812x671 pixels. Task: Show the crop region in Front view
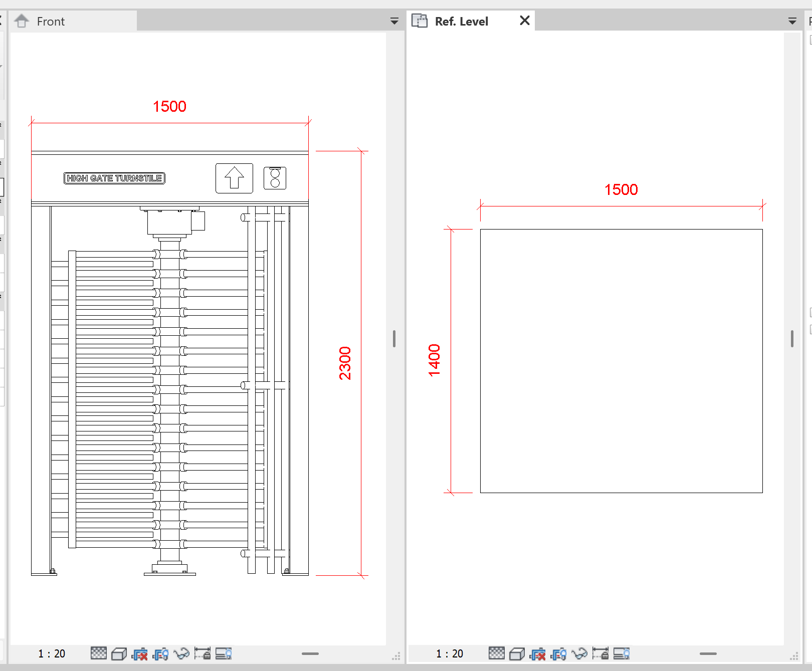161,653
